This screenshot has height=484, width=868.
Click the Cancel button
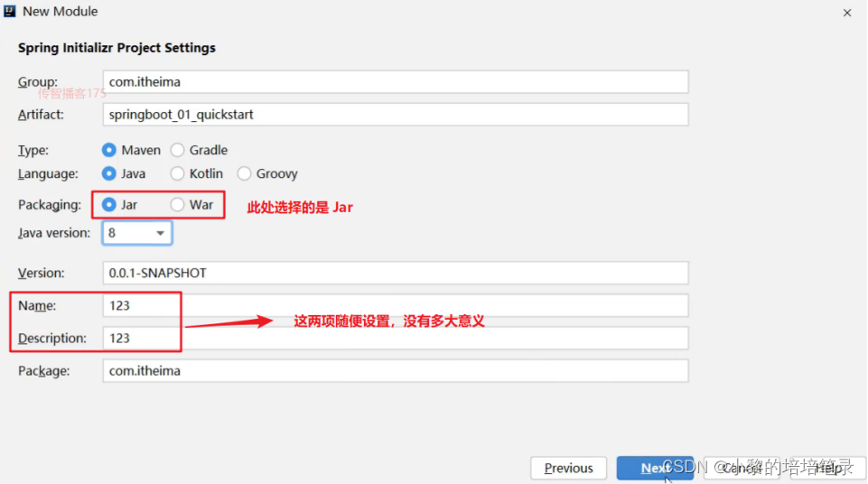[x=742, y=468]
